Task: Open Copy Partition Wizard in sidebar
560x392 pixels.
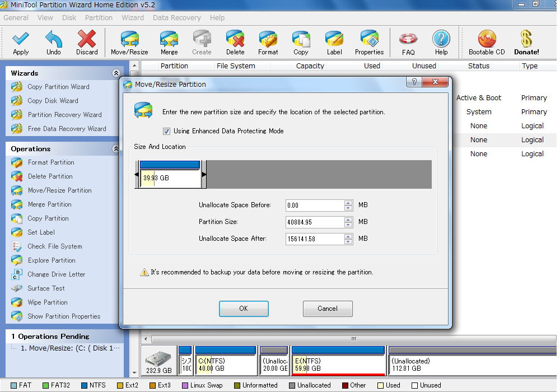Action: click(x=58, y=87)
